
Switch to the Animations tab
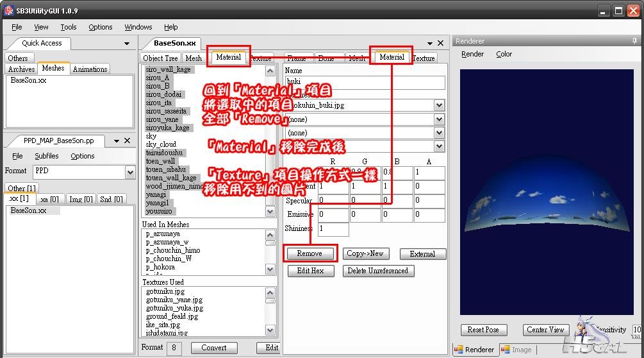click(x=90, y=69)
